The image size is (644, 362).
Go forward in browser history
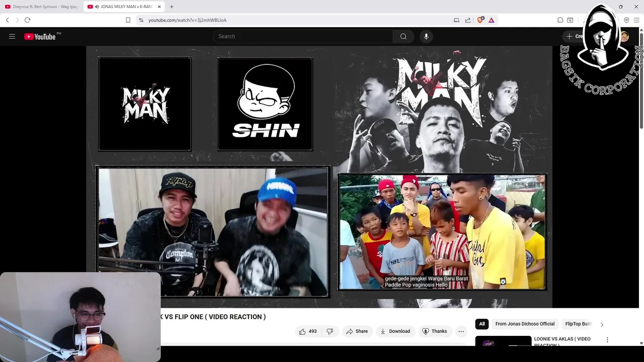(x=17, y=20)
